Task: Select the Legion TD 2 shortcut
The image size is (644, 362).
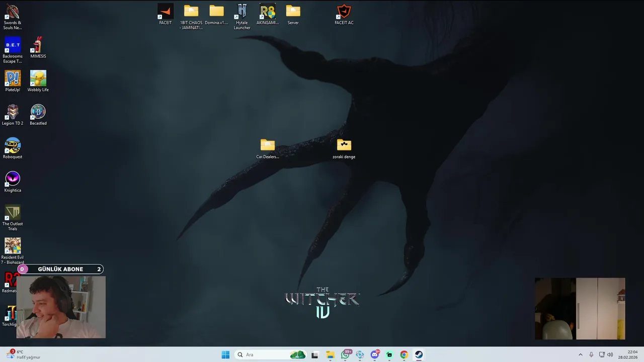Action: [x=13, y=115]
